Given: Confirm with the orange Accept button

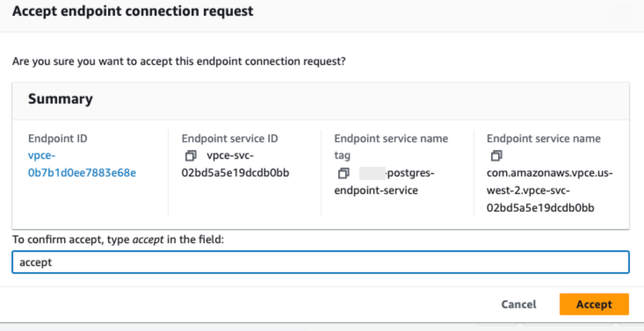Looking at the screenshot, I should click(x=594, y=304).
